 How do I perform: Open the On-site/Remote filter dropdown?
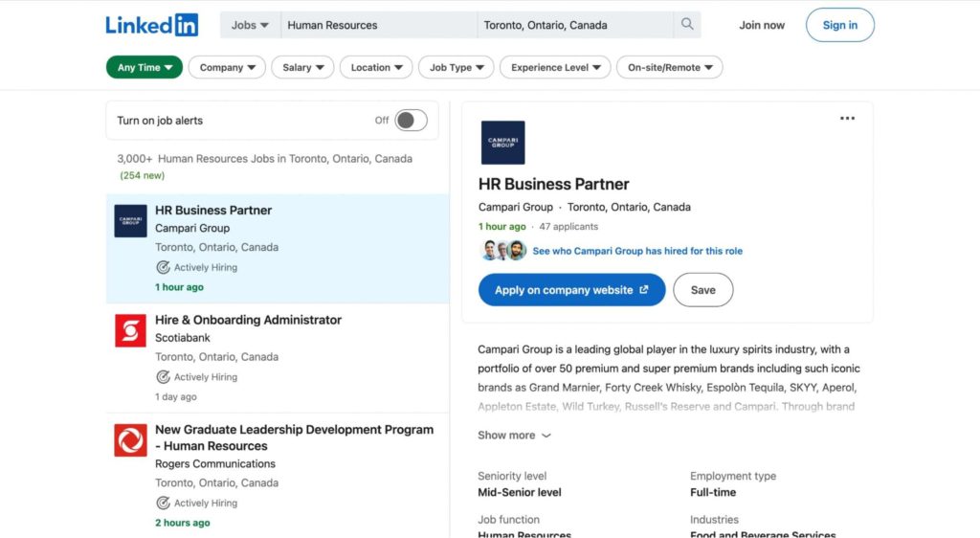tap(669, 67)
